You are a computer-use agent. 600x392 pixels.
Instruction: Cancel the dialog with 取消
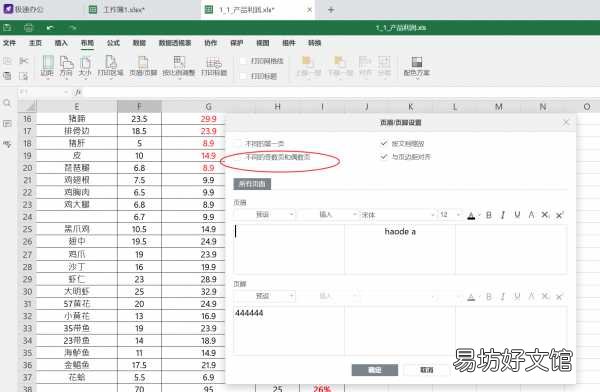click(427, 370)
